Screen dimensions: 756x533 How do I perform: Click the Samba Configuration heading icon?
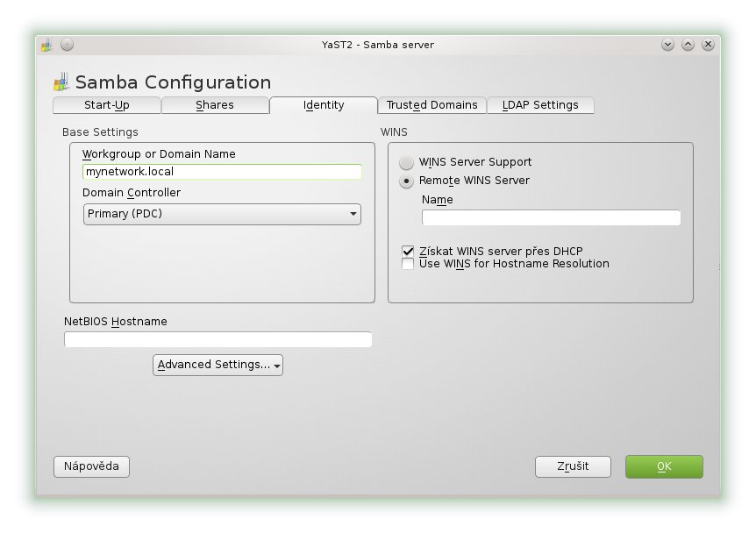click(61, 82)
